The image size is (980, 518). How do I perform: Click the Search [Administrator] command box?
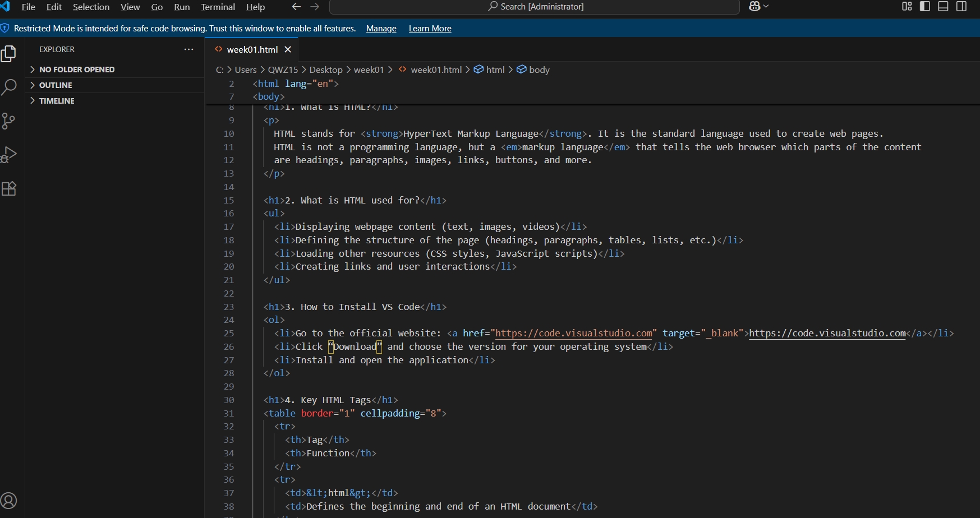click(535, 7)
